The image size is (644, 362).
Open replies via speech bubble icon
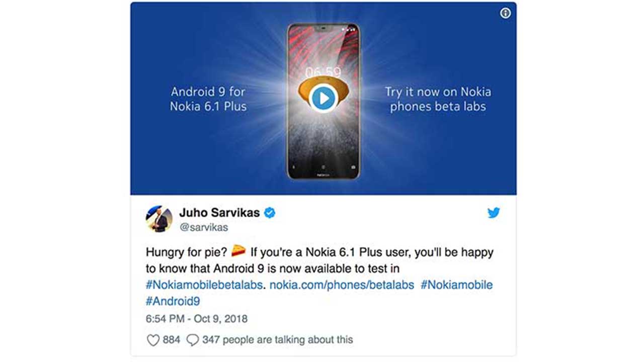(193, 340)
